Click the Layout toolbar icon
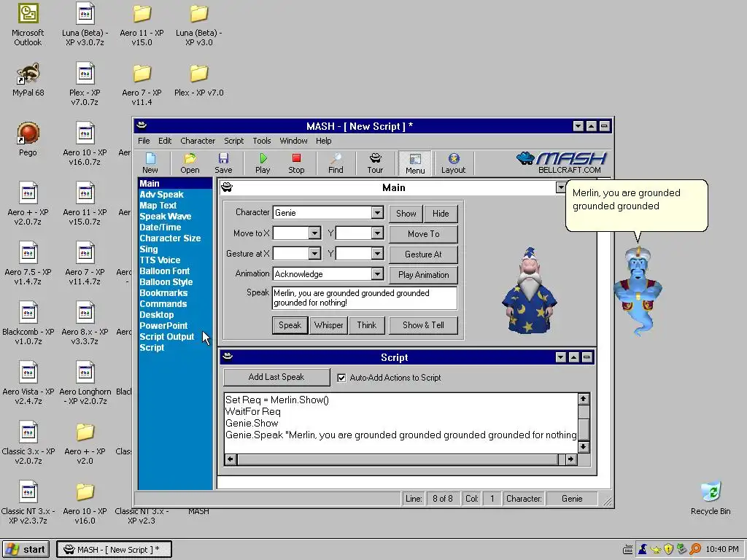Image resolution: width=747 pixels, height=560 pixels. coord(454,163)
